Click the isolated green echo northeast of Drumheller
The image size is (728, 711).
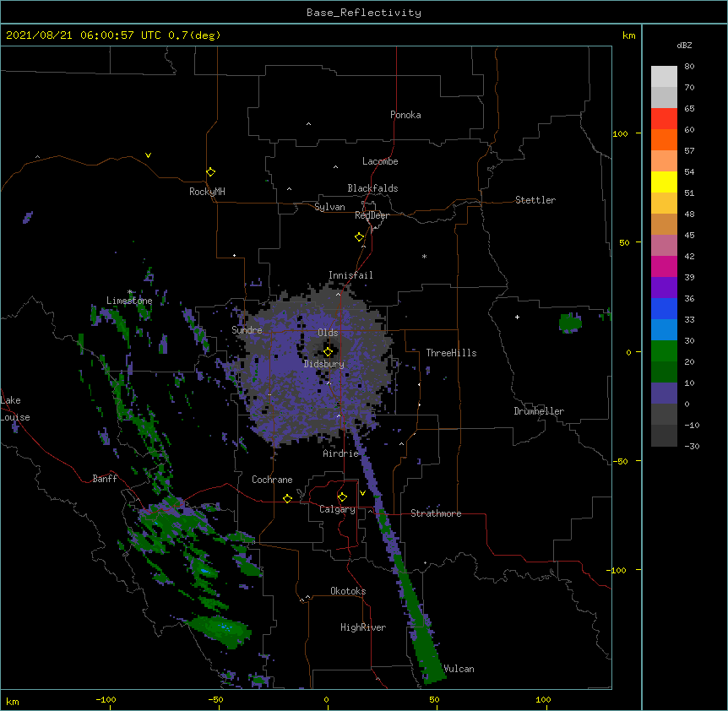point(570,323)
